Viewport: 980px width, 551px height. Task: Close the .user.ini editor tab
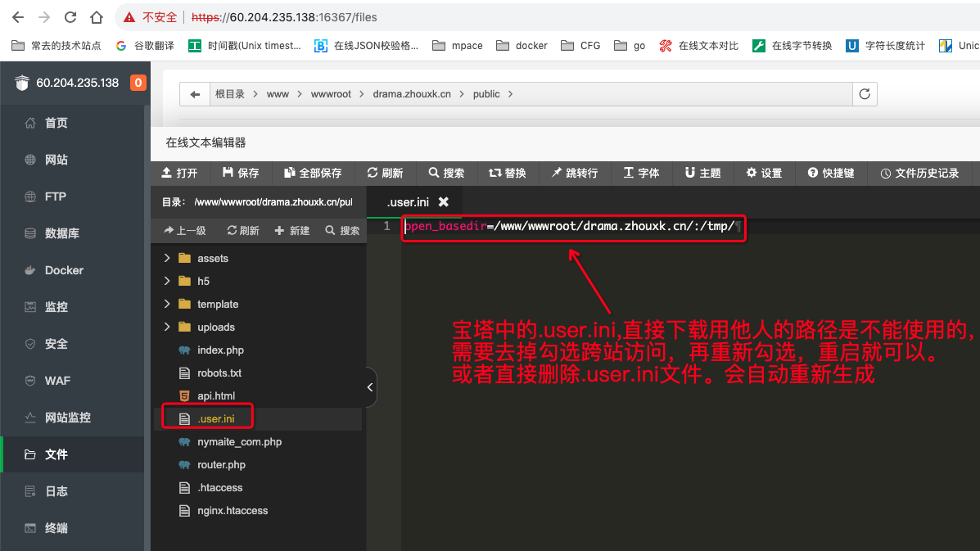443,201
